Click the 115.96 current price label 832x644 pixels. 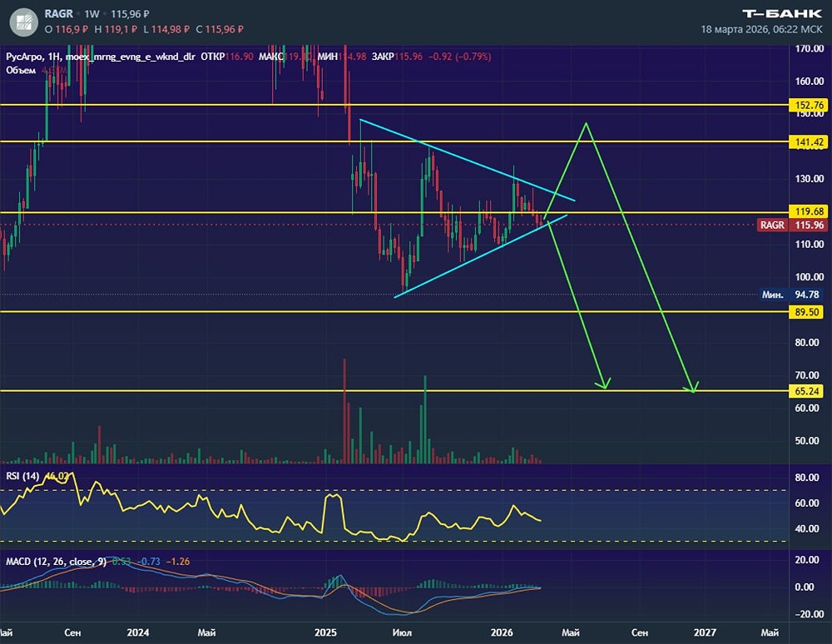(810, 225)
